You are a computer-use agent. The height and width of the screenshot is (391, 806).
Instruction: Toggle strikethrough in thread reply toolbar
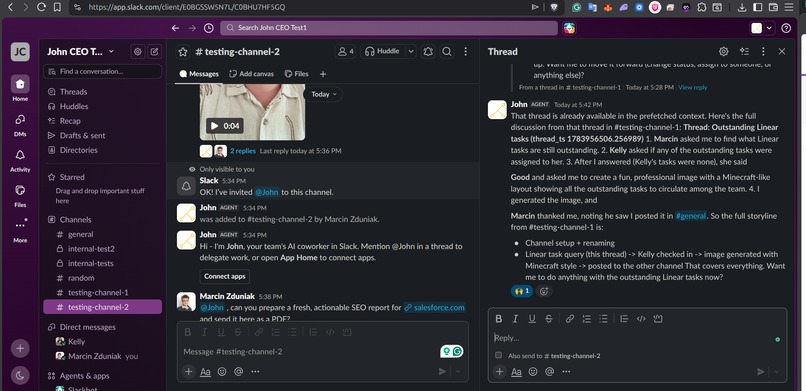tap(548, 319)
